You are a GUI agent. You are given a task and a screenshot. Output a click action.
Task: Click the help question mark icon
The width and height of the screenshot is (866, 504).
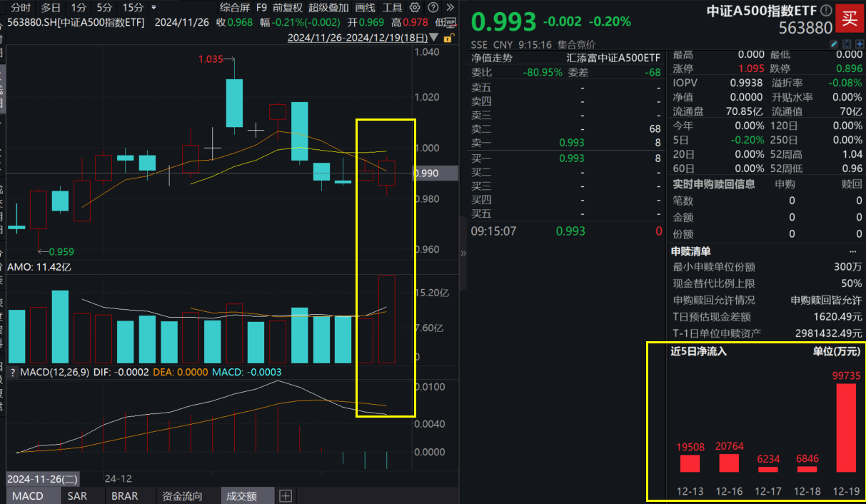click(434, 8)
